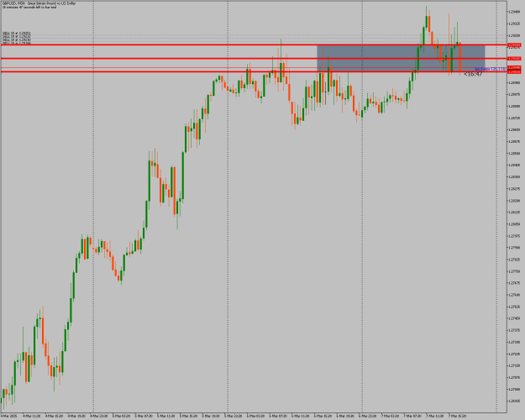Select the blue-gray shaded rectangle zone

(x=401, y=58)
